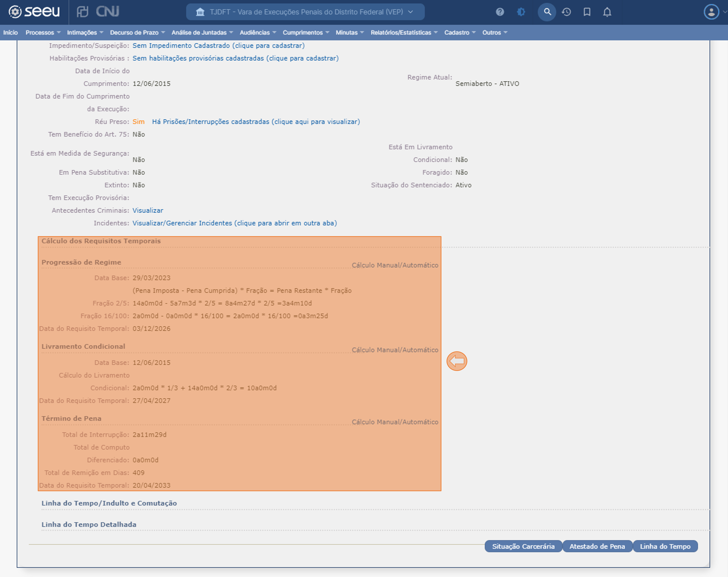Click the Atestado de Pena button
The height and width of the screenshot is (577, 728).
point(597,546)
